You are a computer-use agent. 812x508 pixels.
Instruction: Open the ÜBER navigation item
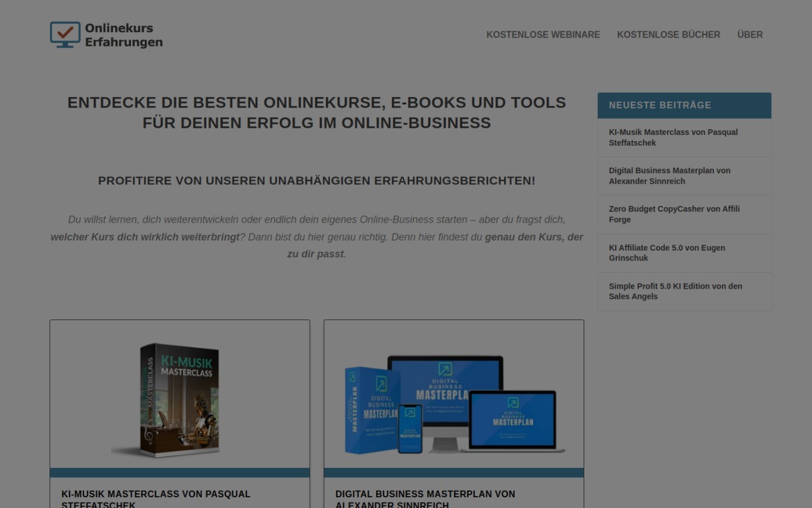750,35
